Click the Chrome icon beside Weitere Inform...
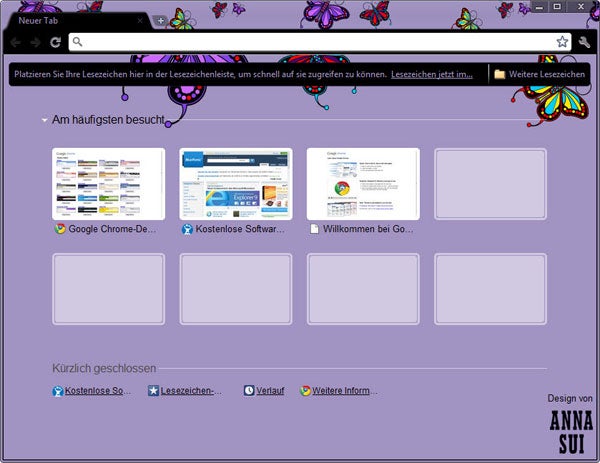 point(305,391)
